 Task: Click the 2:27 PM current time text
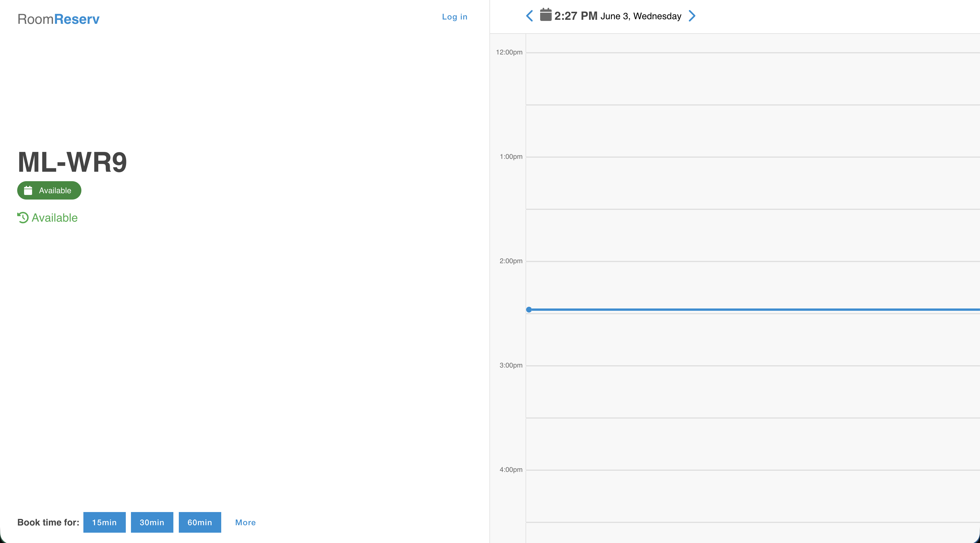click(x=576, y=16)
